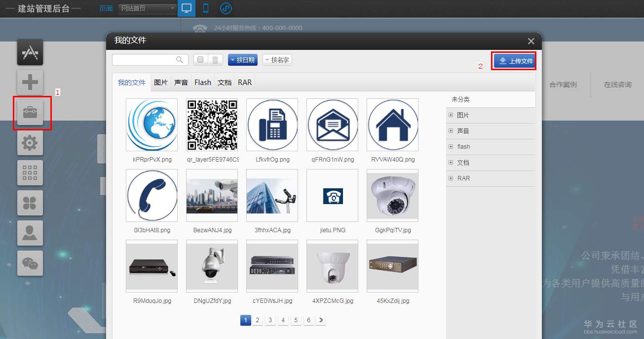The height and width of the screenshot is (339, 644).
Task: Toggle the select-all checkbox
Action: pyautogui.click(x=200, y=60)
